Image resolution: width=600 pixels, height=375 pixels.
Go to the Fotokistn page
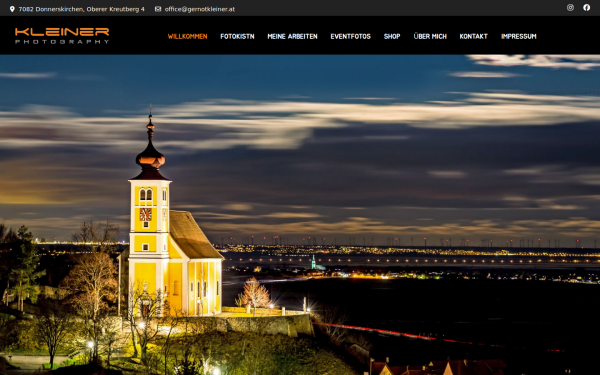click(237, 36)
